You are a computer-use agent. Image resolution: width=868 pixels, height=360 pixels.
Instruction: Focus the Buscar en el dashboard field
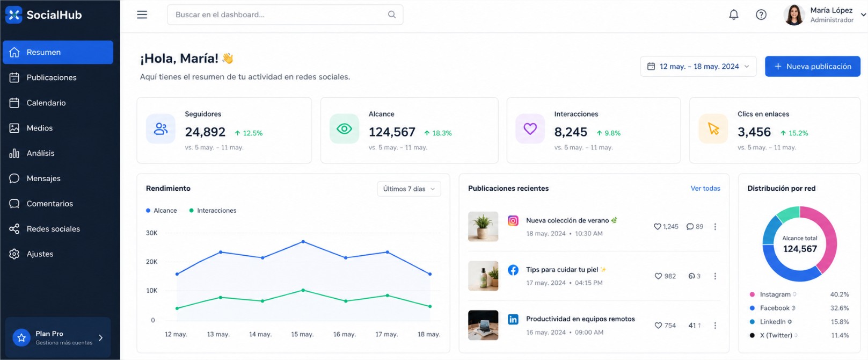[285, 15]
